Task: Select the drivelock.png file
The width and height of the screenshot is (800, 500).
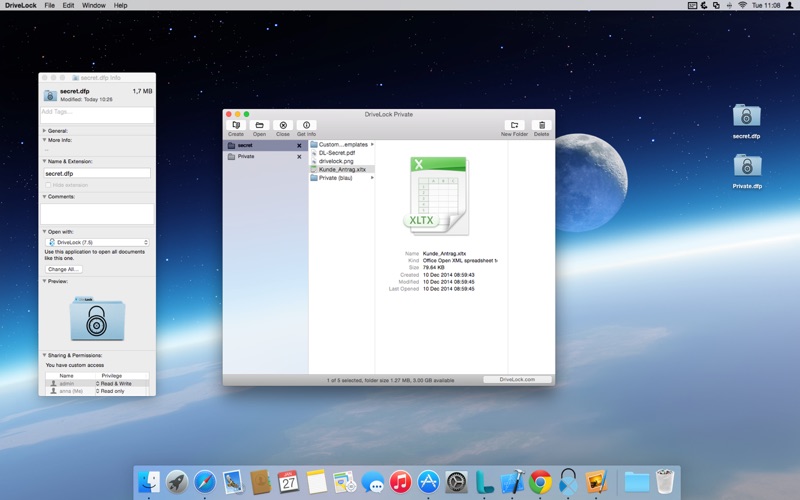Action: [342, 161]
